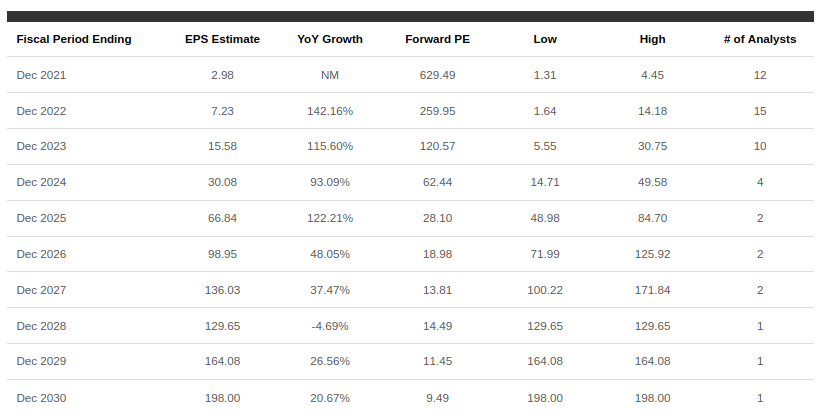The image size is (825, 420).
Task: Click the EPS Estimate column header
Action: click(222, 39)
